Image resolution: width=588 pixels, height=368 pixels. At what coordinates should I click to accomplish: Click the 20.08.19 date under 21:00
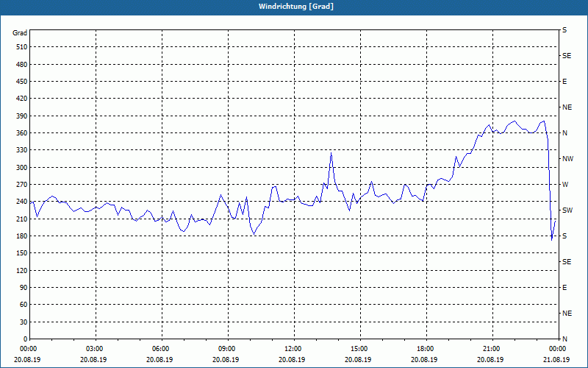click(x=490, y=360)
